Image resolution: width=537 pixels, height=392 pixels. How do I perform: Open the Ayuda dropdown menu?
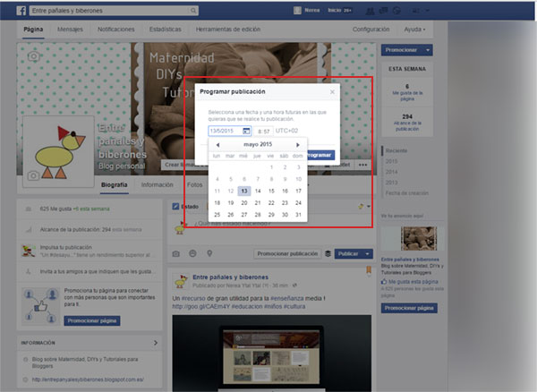coord(414,30)
